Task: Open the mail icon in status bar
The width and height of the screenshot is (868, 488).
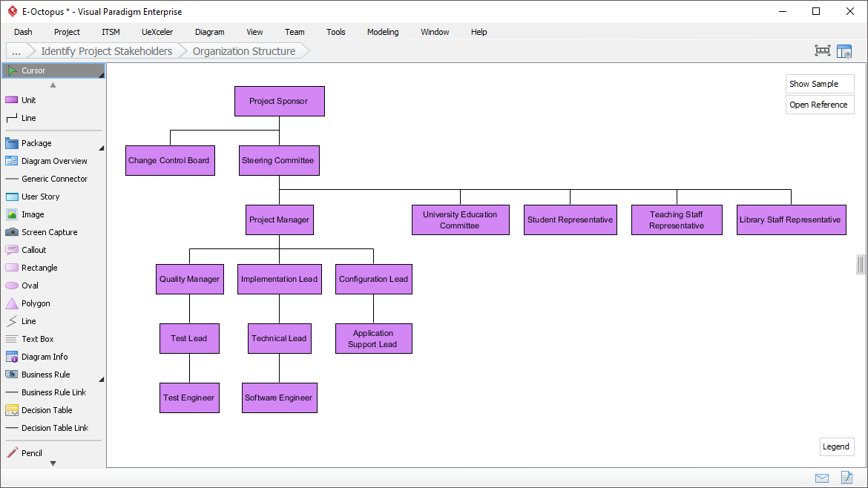Action: point(822,478)
